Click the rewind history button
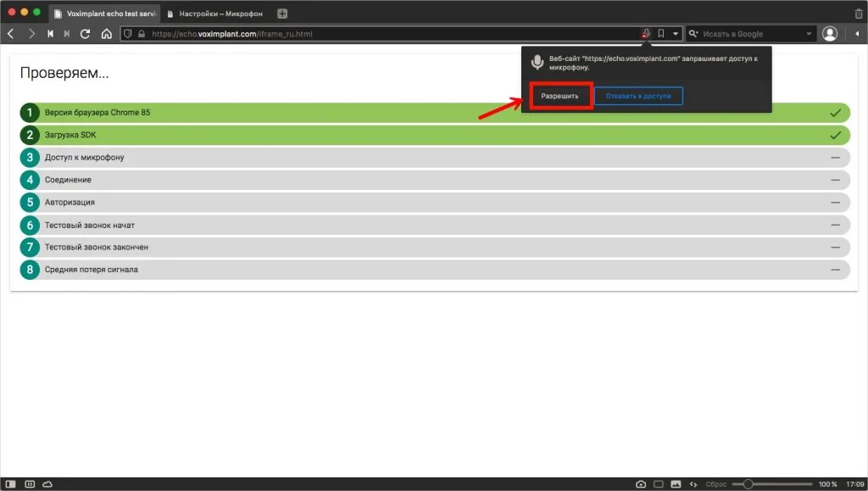Screen dimensions: 868x491 (50, 34)
